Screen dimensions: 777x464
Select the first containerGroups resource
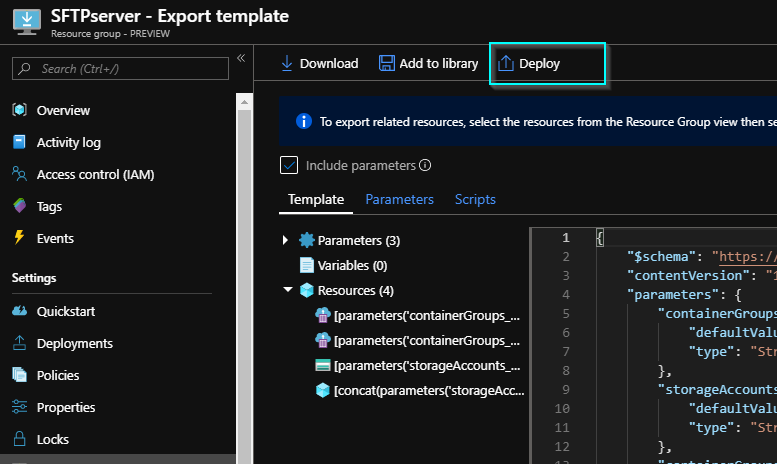[427, 315]
